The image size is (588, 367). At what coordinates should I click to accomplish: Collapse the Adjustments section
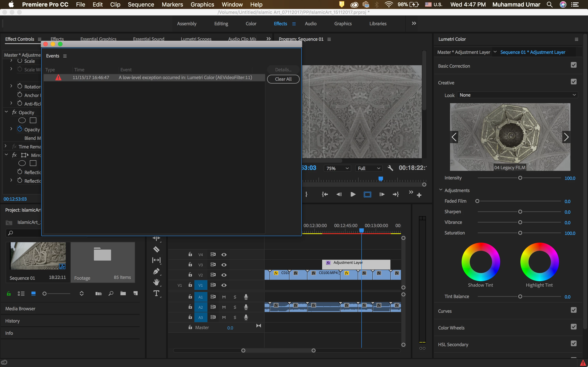click(441, 190)
